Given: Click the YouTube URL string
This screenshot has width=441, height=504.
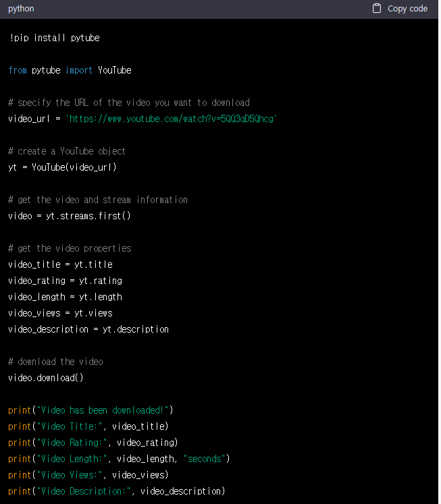Looking at the screenshot, I should click(x=171, y=119).
